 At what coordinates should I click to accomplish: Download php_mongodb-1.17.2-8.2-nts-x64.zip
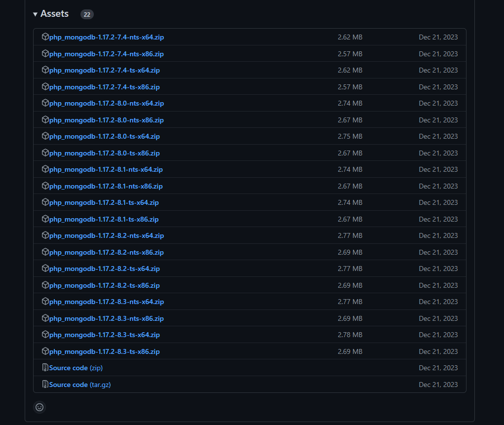click(x=107, y=236)
